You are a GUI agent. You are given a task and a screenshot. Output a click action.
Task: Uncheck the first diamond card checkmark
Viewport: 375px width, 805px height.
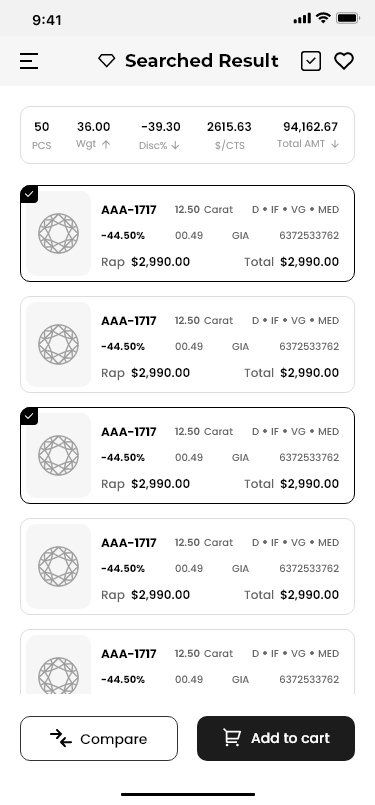(x=29, y=194)
